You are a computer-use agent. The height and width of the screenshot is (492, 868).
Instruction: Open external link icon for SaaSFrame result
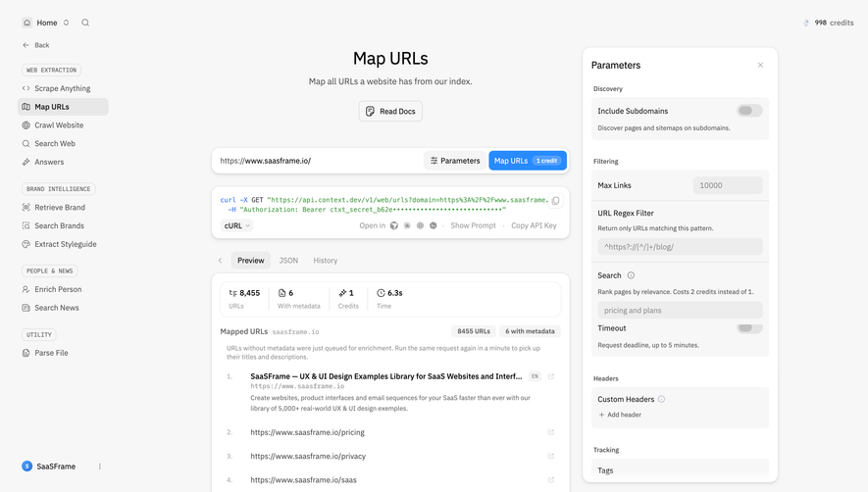(x=551, y=376)
